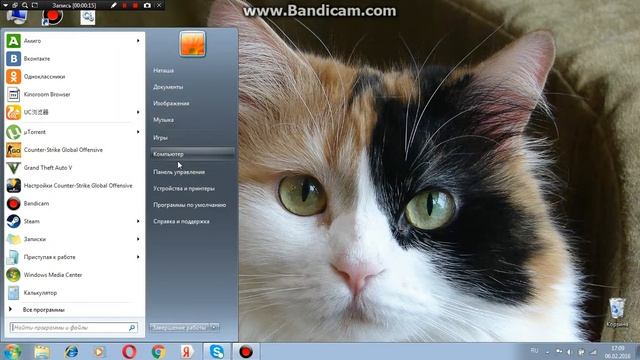Open Программы по умолчанию
The image size is (640, 360).
tap(189, 205)
